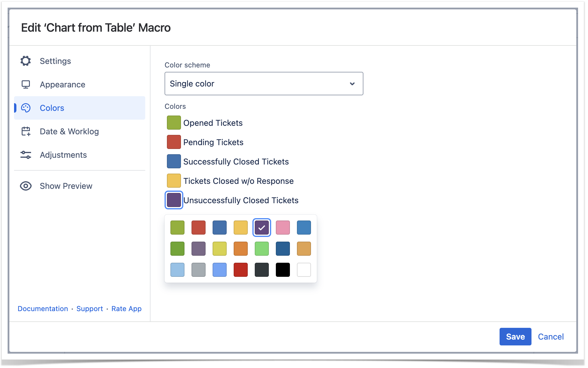Open Successfully Closed Tickets color swatch
Image resolution: width=588 pixels, height=368 pixels.
coord(174,161)
